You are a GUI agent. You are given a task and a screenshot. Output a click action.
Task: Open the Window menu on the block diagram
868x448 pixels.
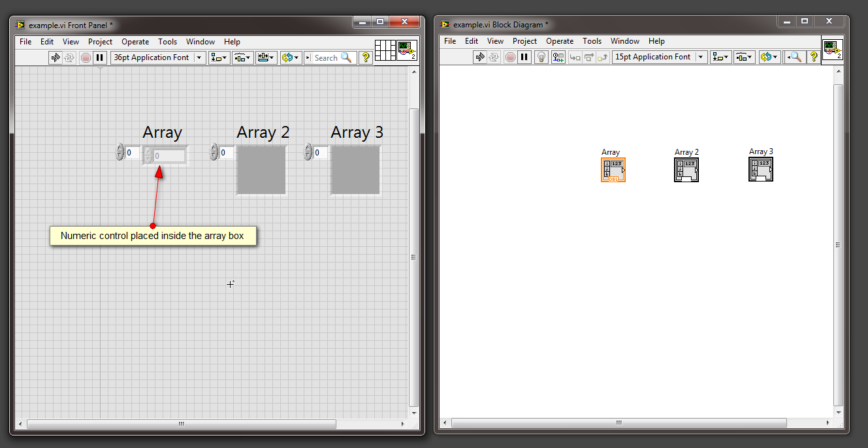click(625, 40)
